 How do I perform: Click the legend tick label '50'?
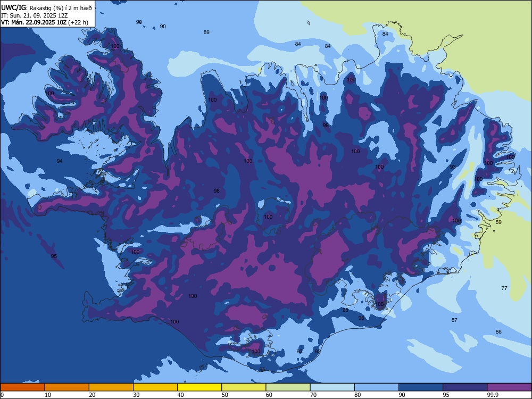[225, 395]
